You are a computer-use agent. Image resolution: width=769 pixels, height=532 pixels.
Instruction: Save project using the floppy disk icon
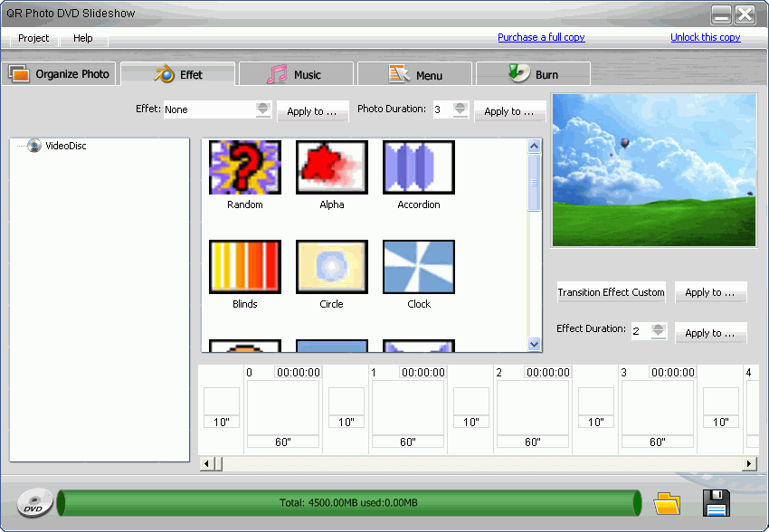(x=716, y=503)
